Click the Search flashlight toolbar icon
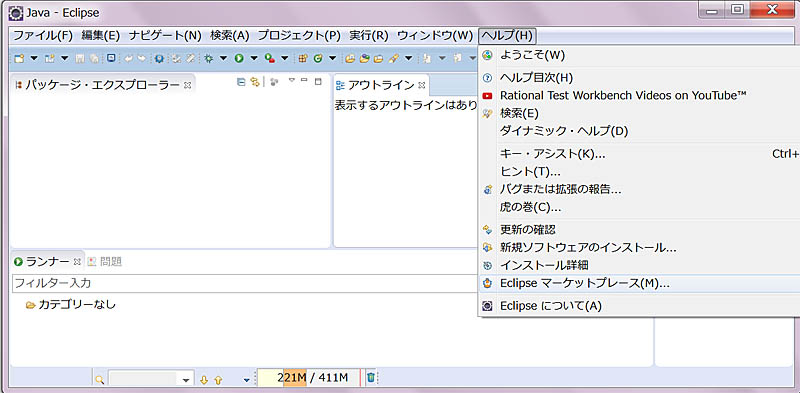800x393 pixels. tap(394, 58)
